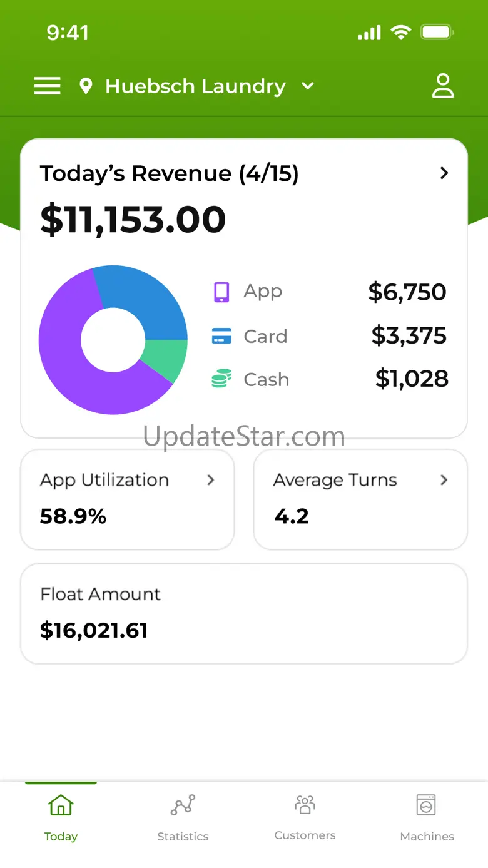
Task: Open Average Turns details chevron
Action: [x=444, y=480]
